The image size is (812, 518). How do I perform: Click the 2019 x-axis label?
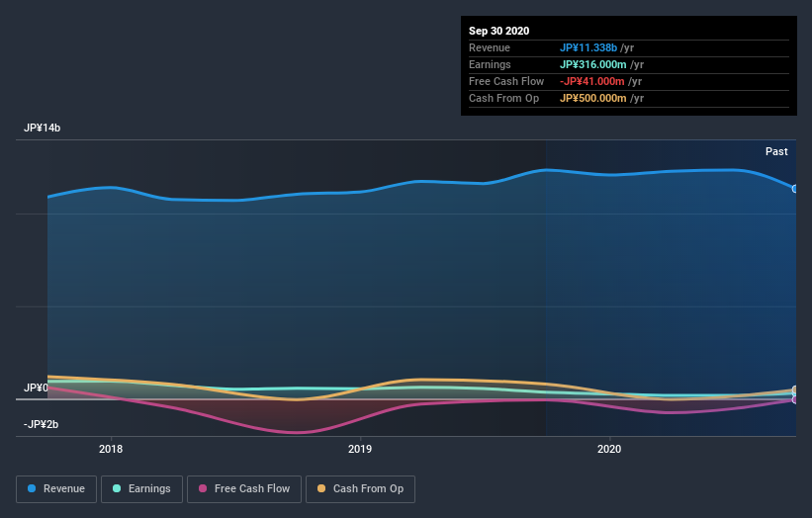pyautogui.click(x=360, y=449)
